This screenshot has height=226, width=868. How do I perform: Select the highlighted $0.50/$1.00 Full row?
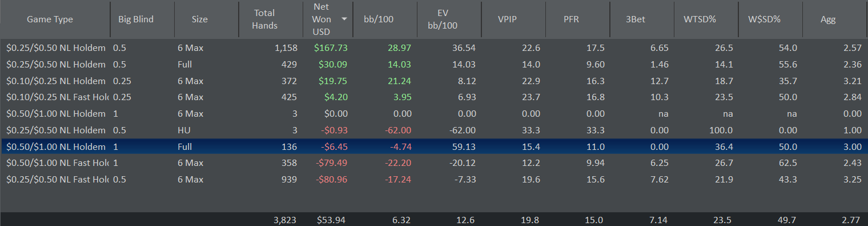434,147
